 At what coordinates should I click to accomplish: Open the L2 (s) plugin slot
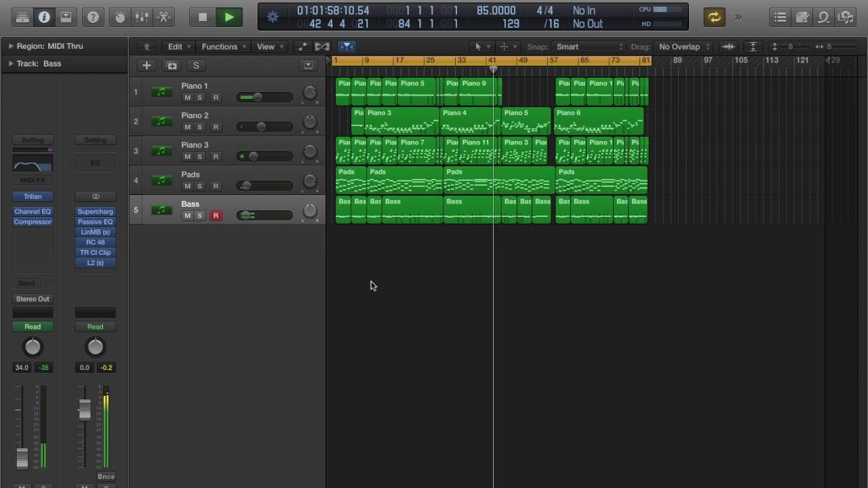tap(95, 262)
